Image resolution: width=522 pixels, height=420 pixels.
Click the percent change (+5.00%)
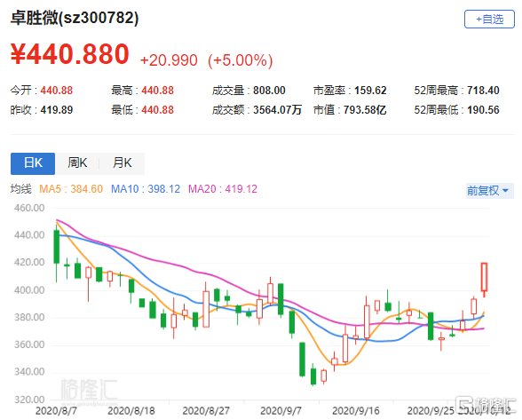click(x=241, y=60)
